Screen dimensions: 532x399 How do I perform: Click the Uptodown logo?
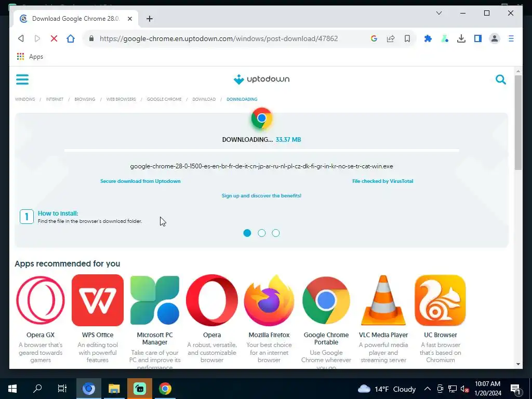pyautogui.click(x=261, y=79)
